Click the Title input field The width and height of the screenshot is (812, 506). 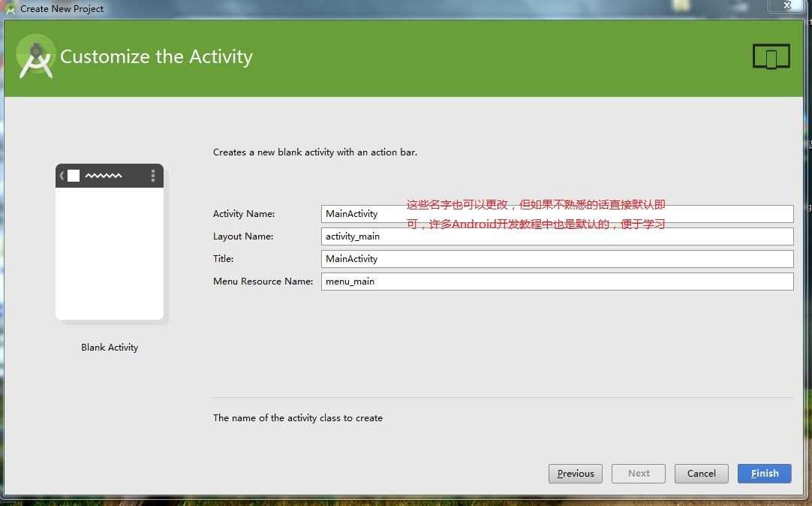tap(557, 259)
